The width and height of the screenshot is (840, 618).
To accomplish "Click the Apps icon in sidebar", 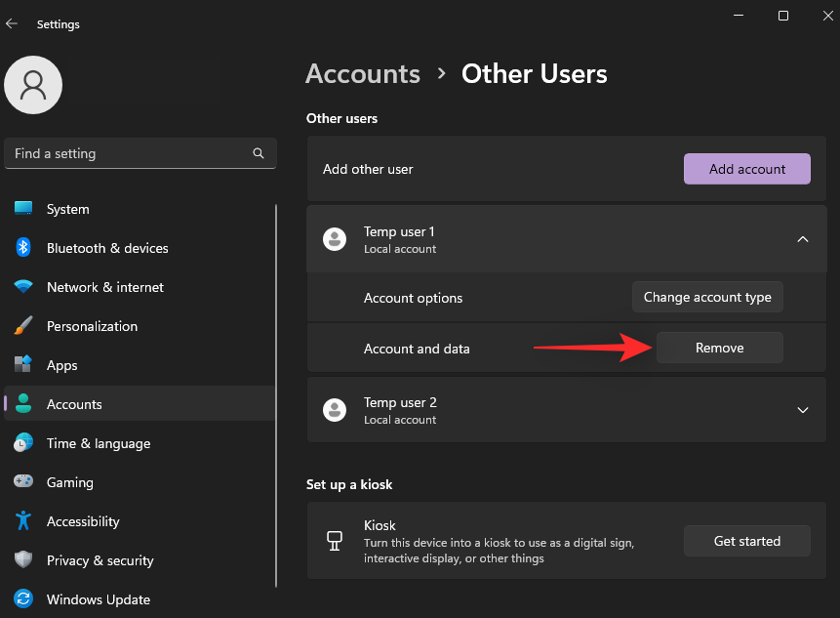I will pyautogui.click(x=23, y=364).
